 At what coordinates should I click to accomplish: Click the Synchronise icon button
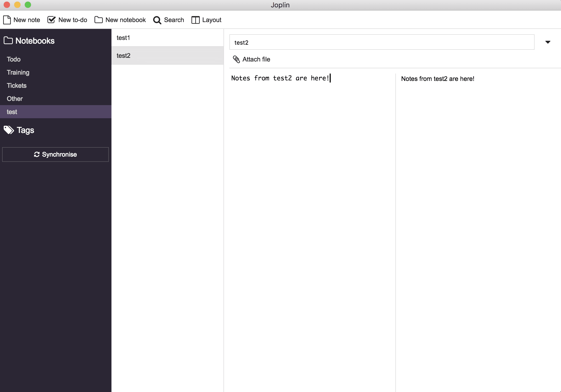[x=37, y=155]
